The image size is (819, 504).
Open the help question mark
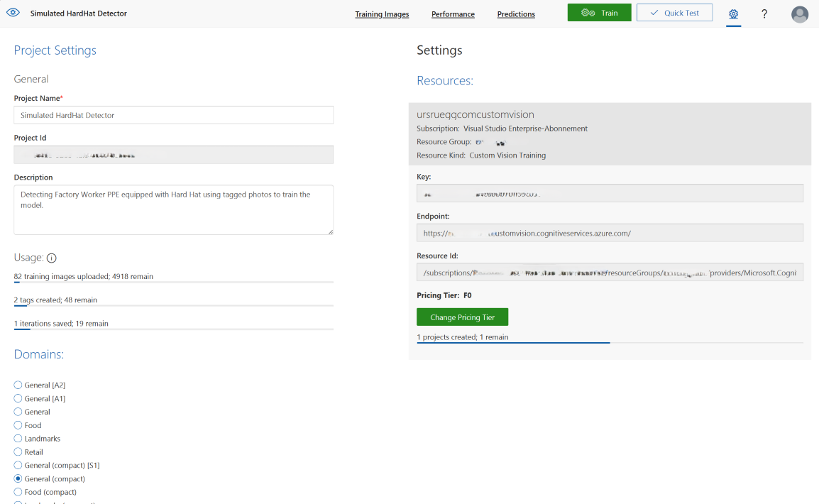[x=764, y=13]
